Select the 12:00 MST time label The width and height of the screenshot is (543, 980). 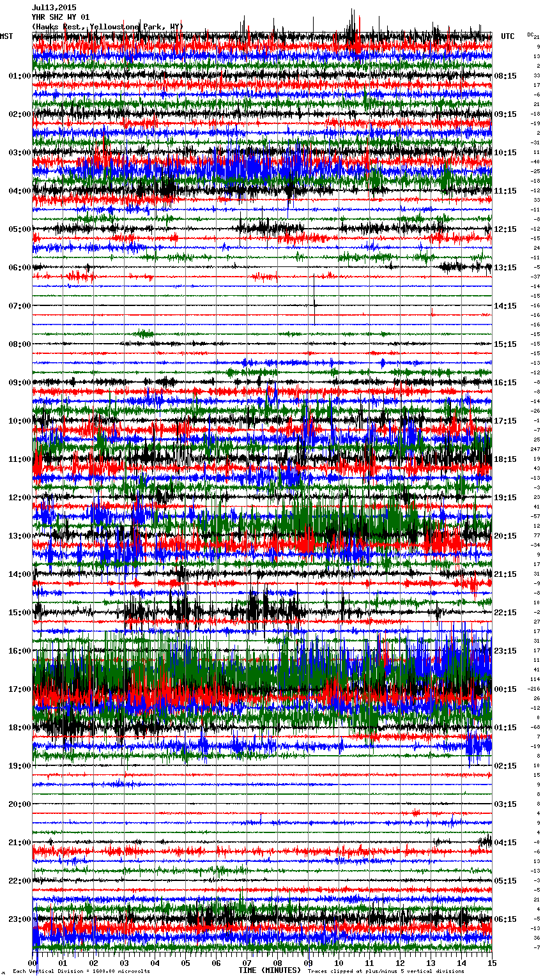pos(20,498)
